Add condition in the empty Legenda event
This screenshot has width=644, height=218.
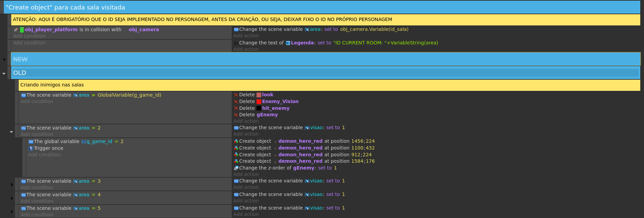pos(30,43)
